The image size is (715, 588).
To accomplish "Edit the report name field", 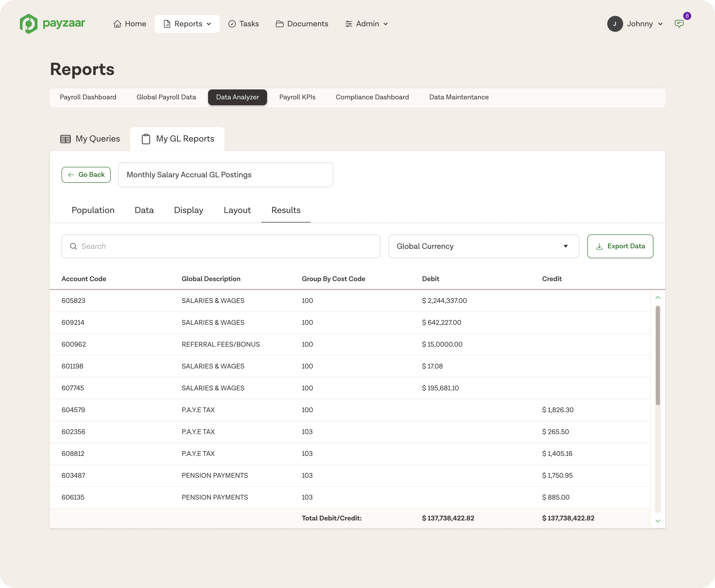I will (x=226, y=175).
